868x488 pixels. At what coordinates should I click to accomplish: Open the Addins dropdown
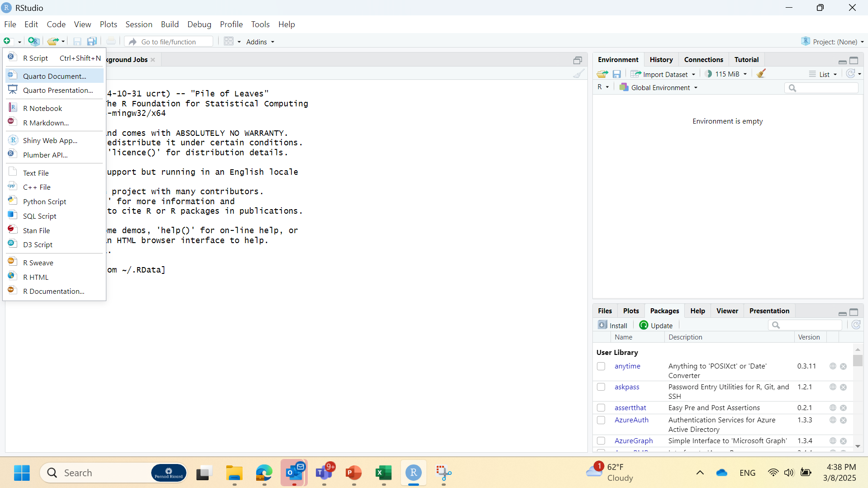point(260,42)
